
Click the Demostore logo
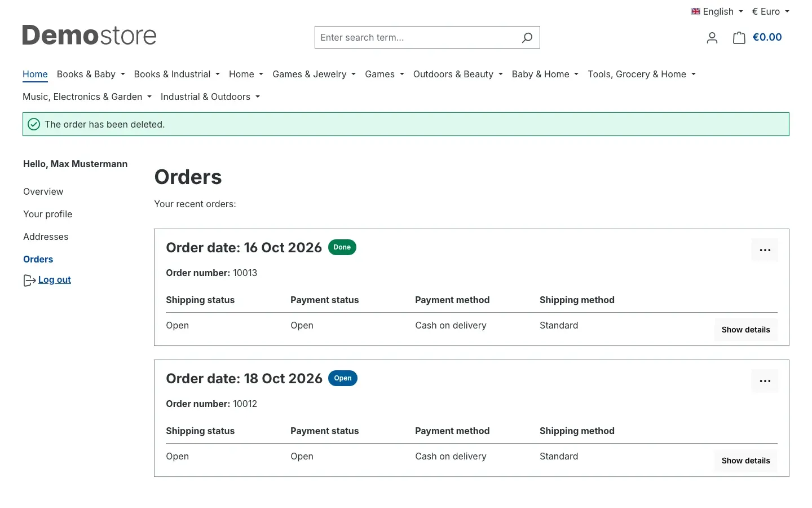pyautogui.click(x=89, y=35)
